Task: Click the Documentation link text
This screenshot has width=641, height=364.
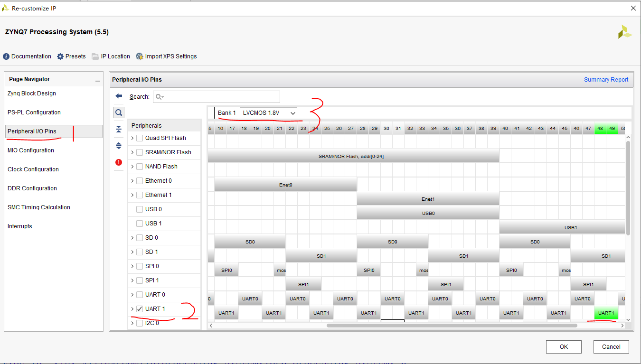Action: [31, 56]
